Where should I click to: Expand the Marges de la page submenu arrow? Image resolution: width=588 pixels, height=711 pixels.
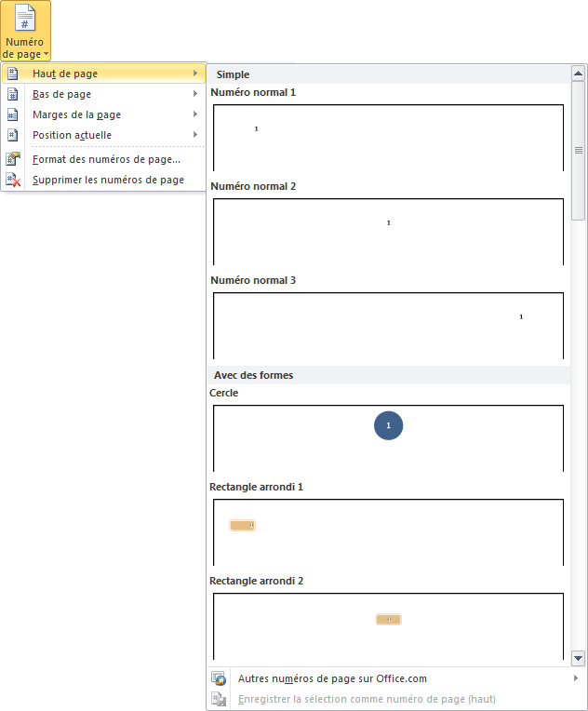point(195,114)
